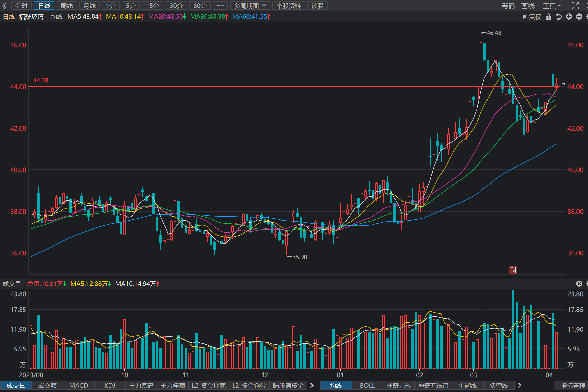The height and width of the screenshot is (392, 588).
Task: Select the 主力净额 indicator tab
Action: (x=173, y=385)
